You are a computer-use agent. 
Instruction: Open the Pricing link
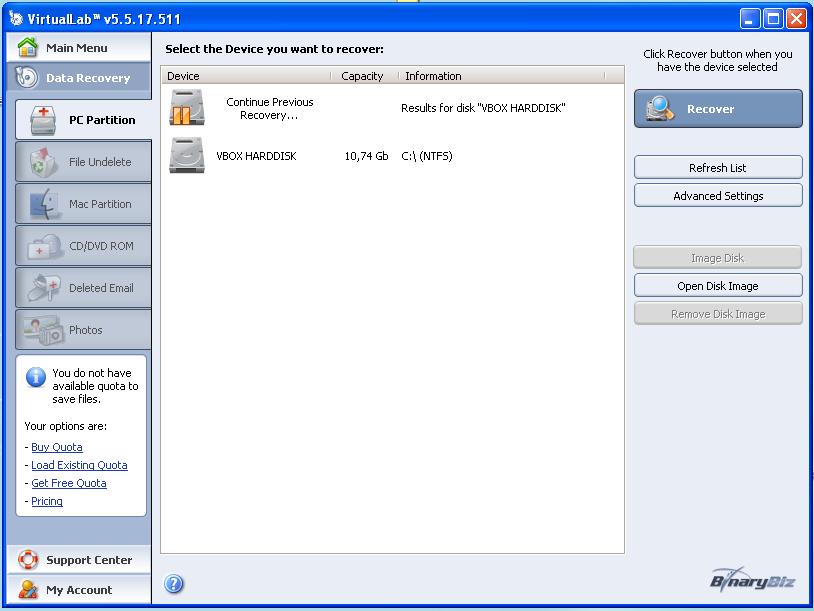(x=47, y=501)
